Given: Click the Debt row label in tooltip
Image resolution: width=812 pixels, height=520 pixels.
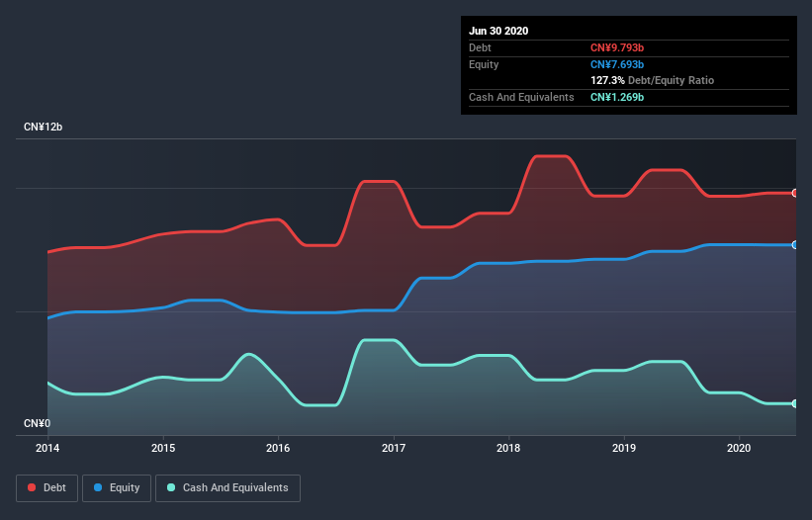Looking at the screenshot, I should coord(480,47).
